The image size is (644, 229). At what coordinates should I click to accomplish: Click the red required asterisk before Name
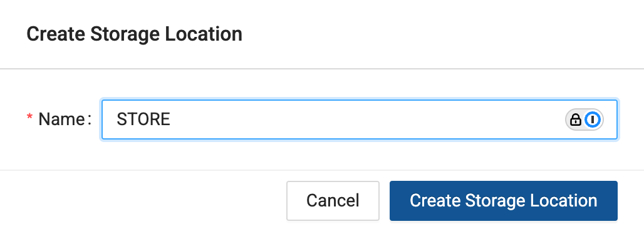pos(29,119)
